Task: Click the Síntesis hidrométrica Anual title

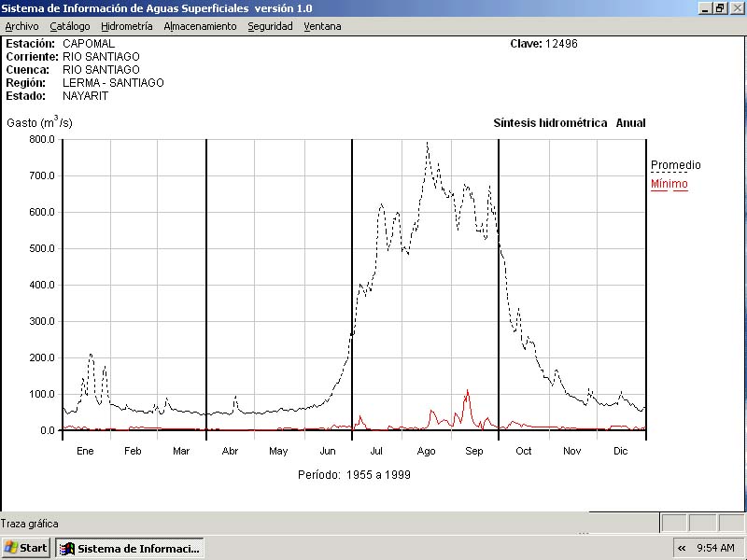Action: point(569,123)
